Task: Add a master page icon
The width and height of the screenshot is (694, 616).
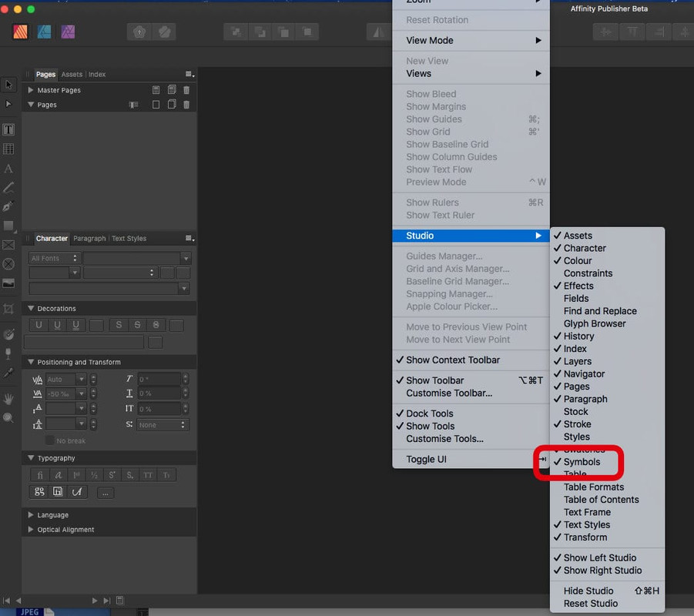Action: pos(156,90)
